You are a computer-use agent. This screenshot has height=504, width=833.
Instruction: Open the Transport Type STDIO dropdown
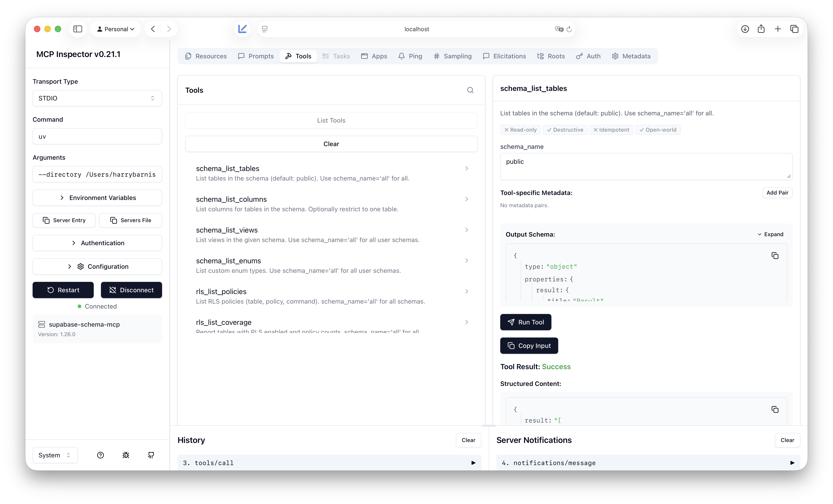tap(97, 98)
